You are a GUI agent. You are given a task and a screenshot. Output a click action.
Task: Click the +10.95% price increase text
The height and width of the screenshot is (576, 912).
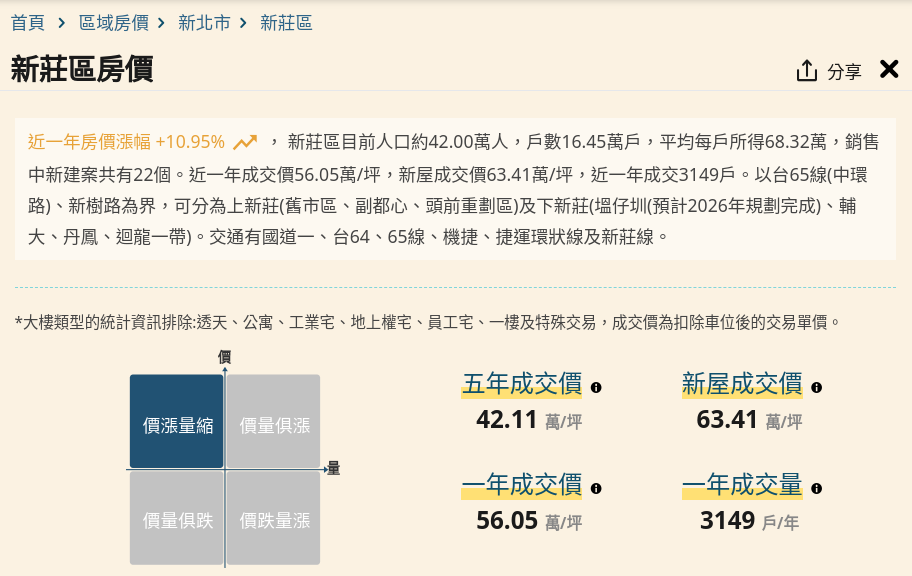click(x=190, y=142)
